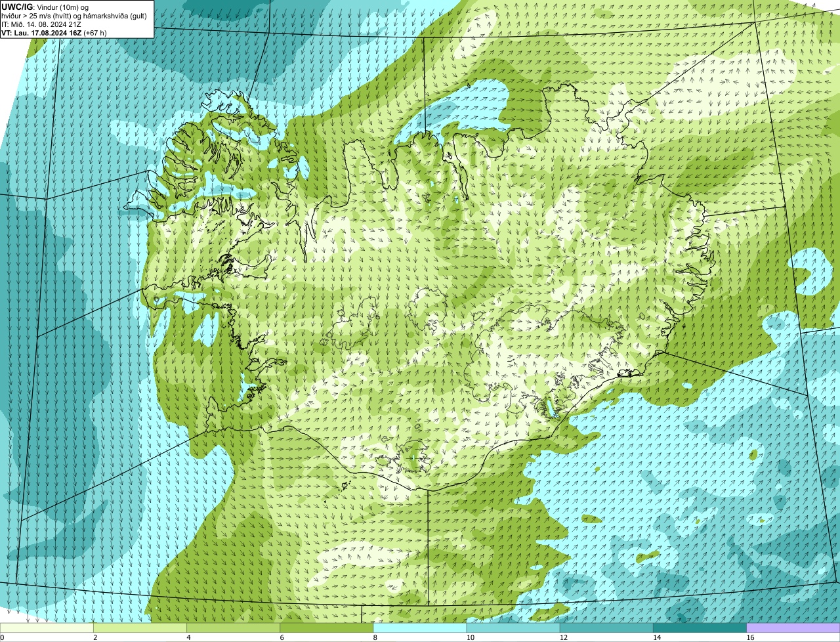The image size is (840, 642).
Task: Click the green 4–6 m/s legend swatch
Action: click(233, 628)
